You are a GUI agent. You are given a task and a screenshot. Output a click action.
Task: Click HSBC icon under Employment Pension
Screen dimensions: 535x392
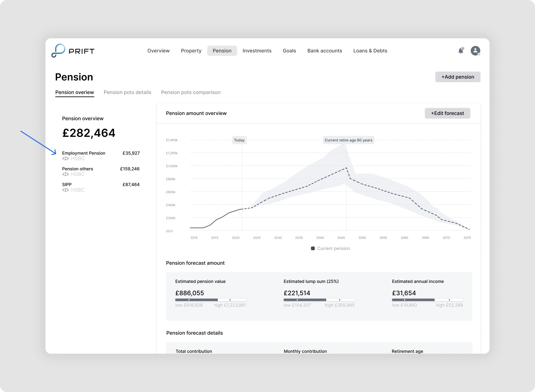[x=66, y=159]
